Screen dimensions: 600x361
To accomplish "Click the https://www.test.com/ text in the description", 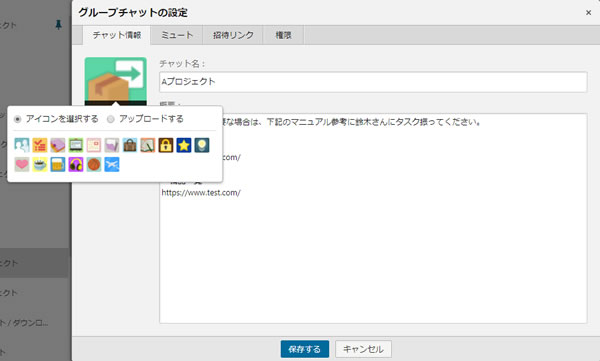I will (201, 193).
